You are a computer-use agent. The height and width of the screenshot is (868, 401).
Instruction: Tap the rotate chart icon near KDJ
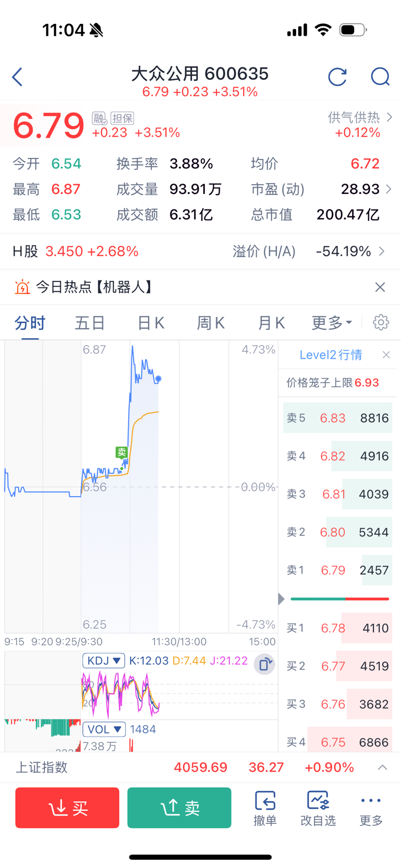click(265, 664)
